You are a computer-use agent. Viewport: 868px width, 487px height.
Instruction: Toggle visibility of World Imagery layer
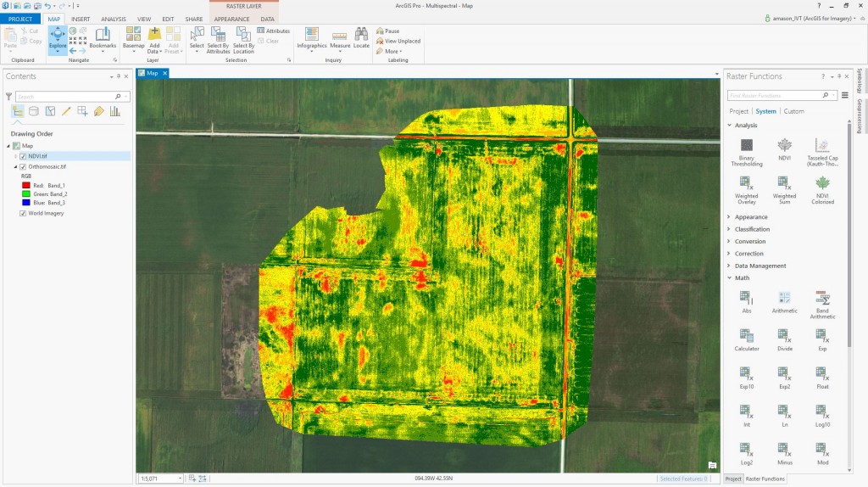pos(23,213)
